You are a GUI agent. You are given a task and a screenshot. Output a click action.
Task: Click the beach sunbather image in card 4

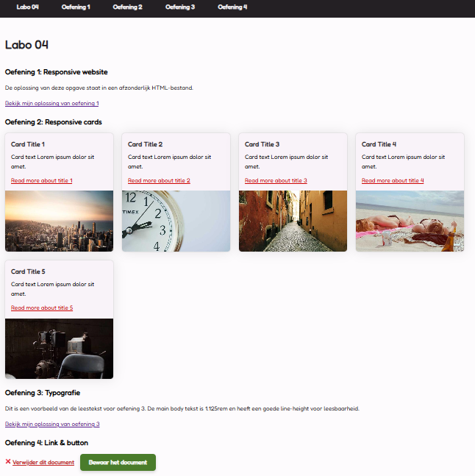pyautogui.click(x=410, y=221)
